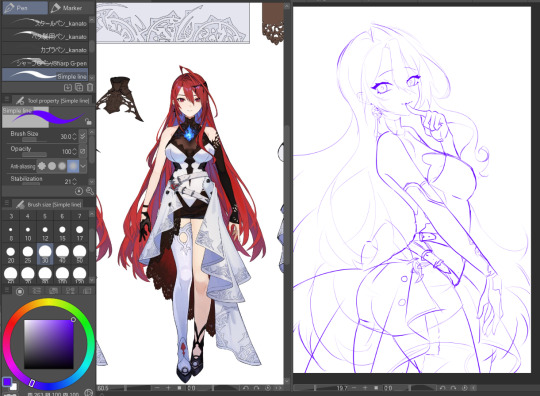This screenshot has width=540, height=396.
Task: Duplicate the current sub tool
Action: pos(79,87)
